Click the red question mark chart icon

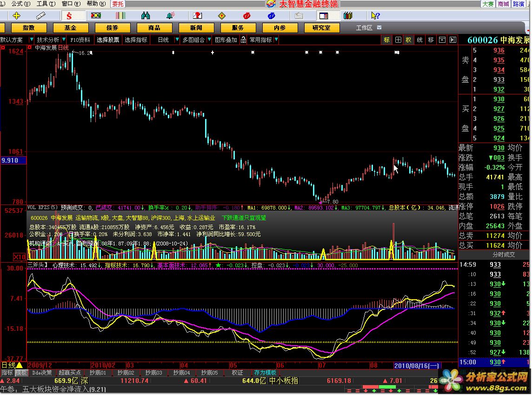197,16
